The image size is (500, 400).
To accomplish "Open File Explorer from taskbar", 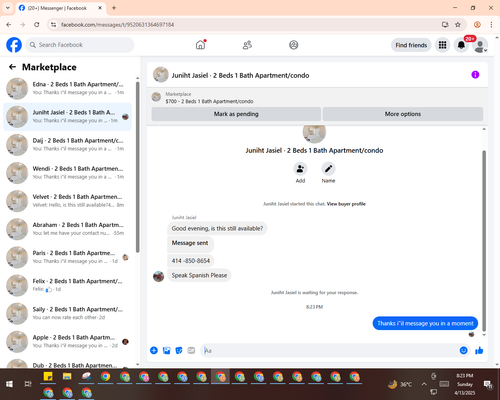I will pos(67,377).
